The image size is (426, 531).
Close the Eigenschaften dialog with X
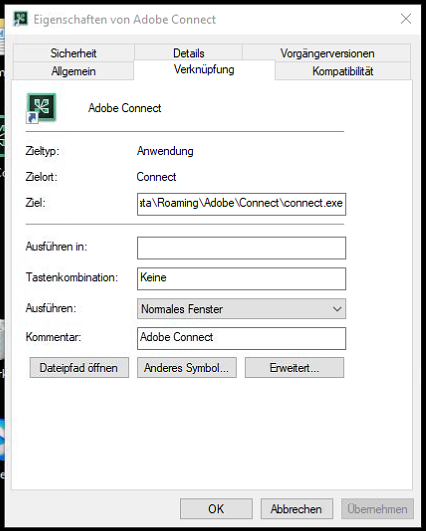406,19
